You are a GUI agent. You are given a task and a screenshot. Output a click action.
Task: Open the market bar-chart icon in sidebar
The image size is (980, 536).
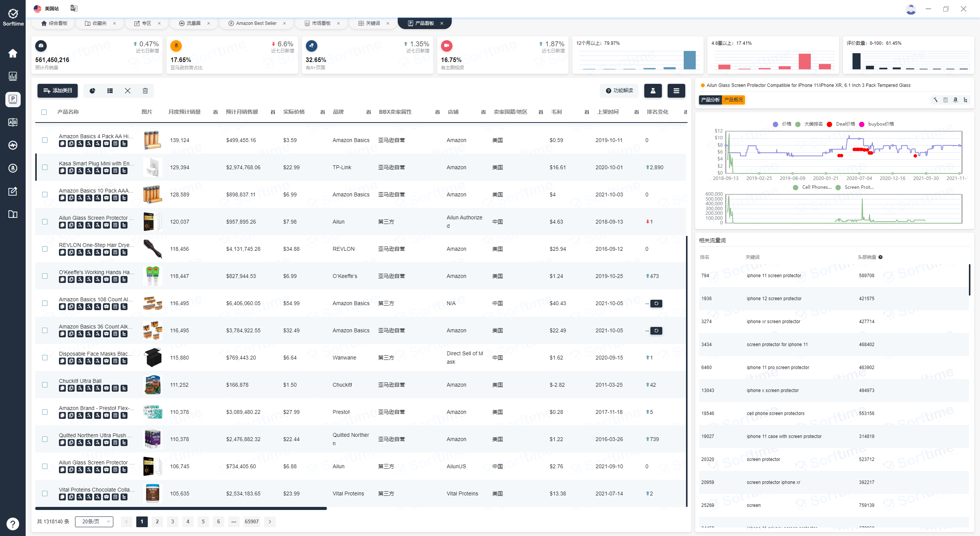(13, 76)
